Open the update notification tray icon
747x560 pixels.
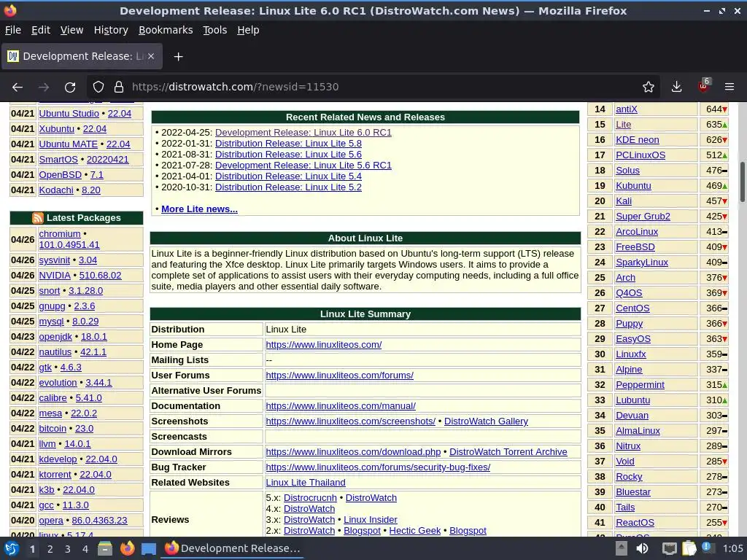pyautogui.click(x=707, y=548)
